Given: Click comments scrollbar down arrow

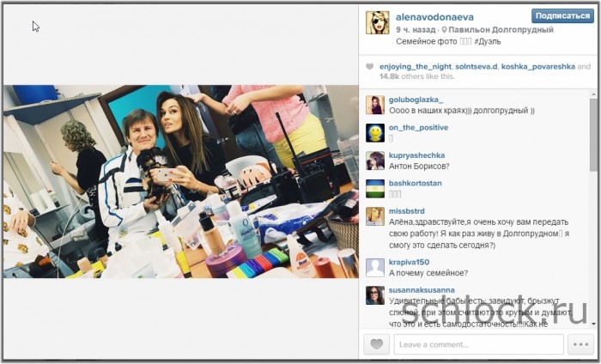Looking at the screenshot, I should coord(593,325).
